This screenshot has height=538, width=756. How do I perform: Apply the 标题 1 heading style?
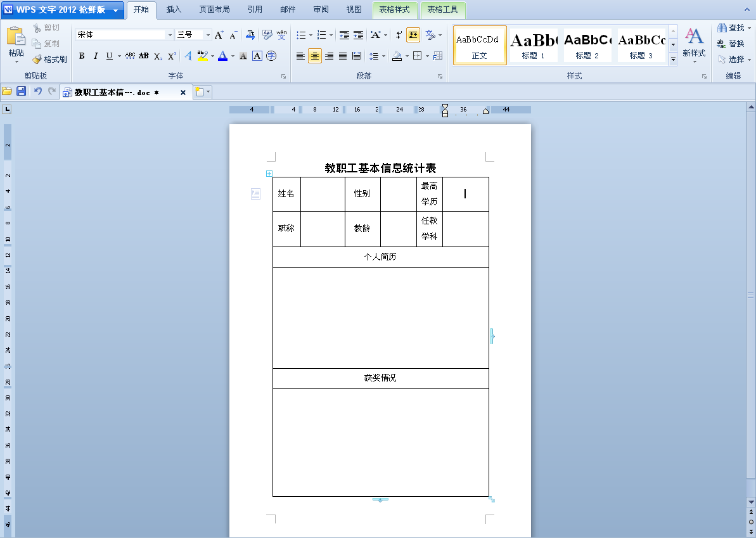[534, 45]
